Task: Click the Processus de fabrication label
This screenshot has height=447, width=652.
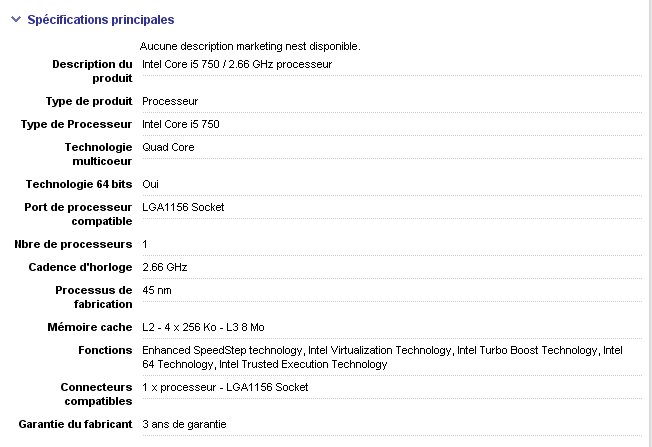Action: 94,297
